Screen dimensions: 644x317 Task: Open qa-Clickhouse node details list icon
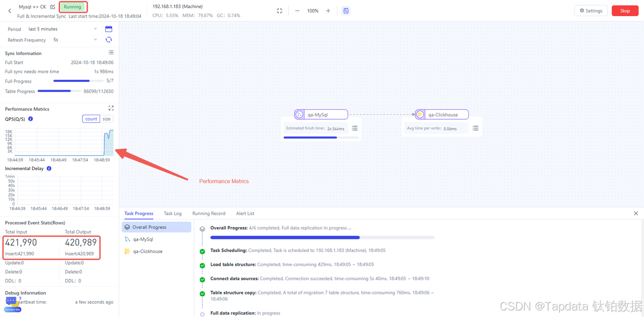point(475,128)
